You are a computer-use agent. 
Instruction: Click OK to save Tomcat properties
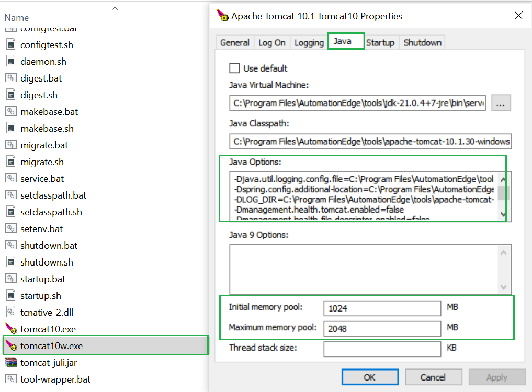(x=370, y=377)
